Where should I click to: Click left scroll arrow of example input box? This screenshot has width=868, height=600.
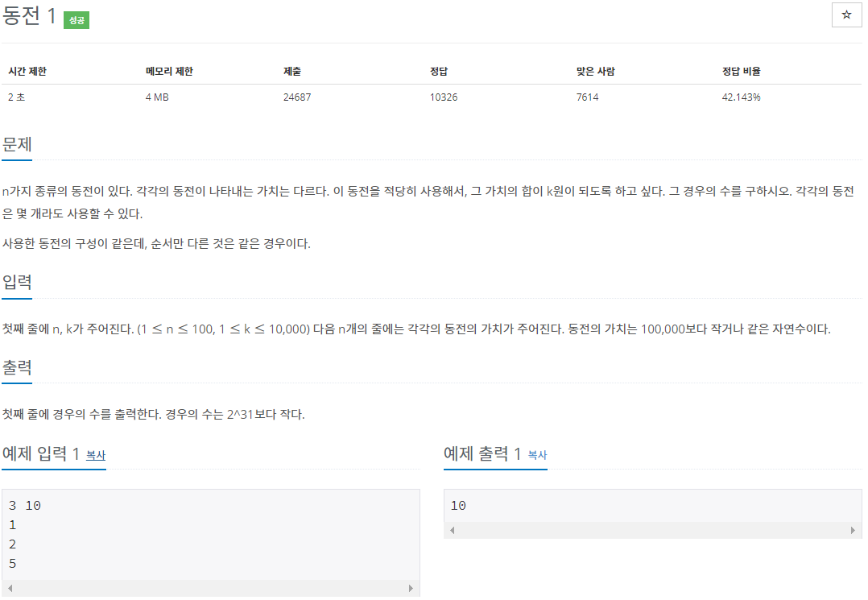click(x=10, y=588)
